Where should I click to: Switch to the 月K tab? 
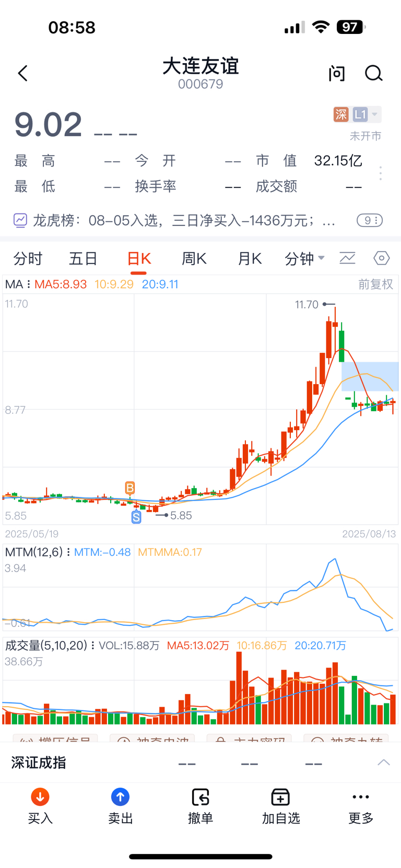pyautogui.click(x=250, y=258)
